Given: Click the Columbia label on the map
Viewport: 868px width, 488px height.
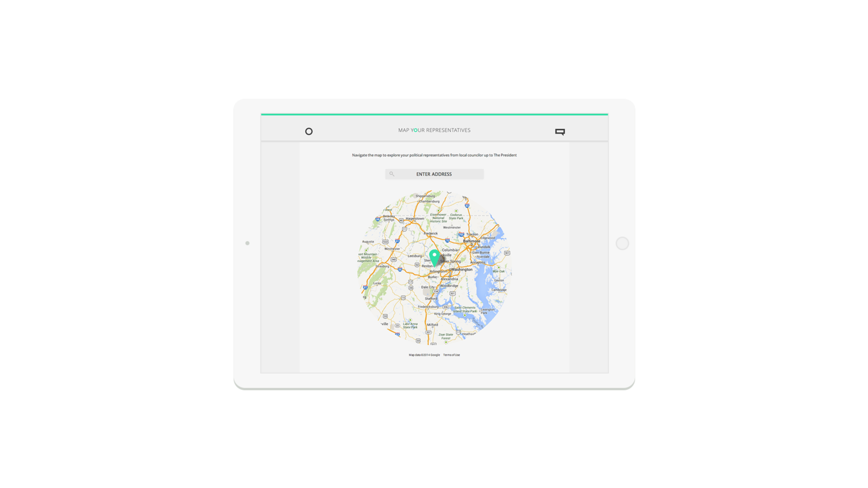Looking at the screenshot, I should pos(450,250).
